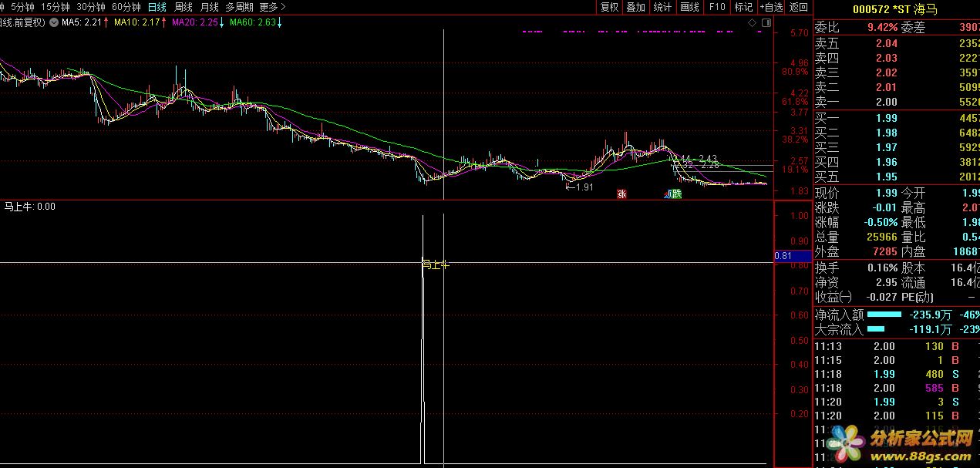Click the 涨幅 -0.50% value
This screenshot has height=468, width=980.
881,222
